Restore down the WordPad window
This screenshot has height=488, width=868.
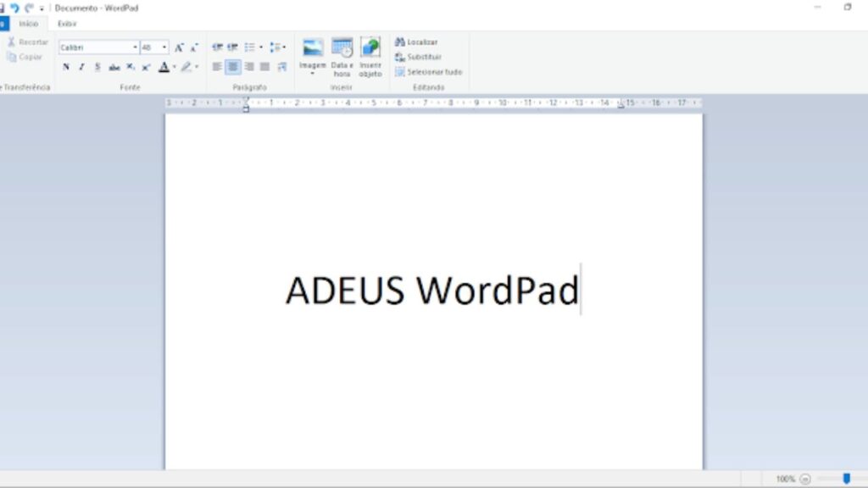click(x=847, y=7)
